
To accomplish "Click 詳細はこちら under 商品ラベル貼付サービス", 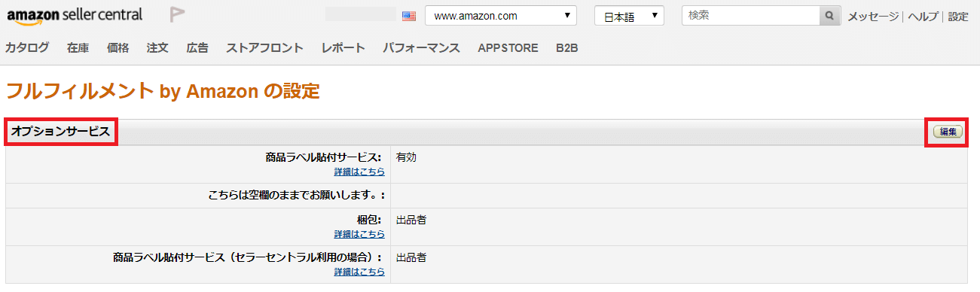I will click(x=359, y=172).
